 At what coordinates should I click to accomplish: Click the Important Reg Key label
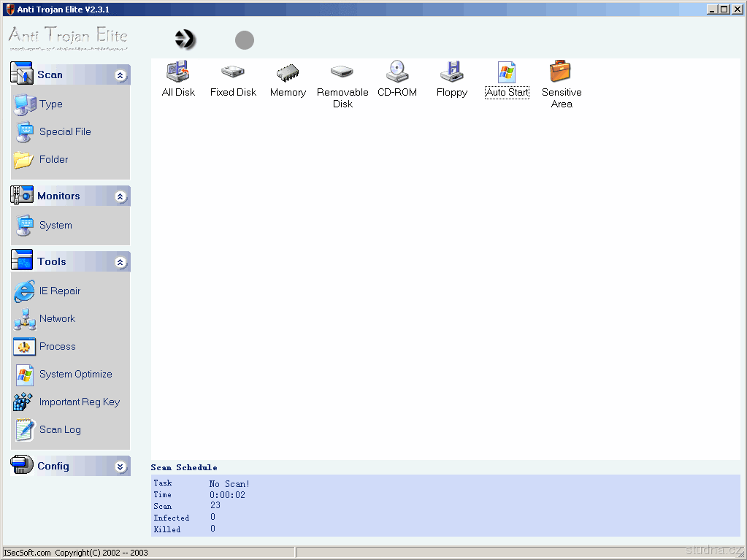pos(80,402)
